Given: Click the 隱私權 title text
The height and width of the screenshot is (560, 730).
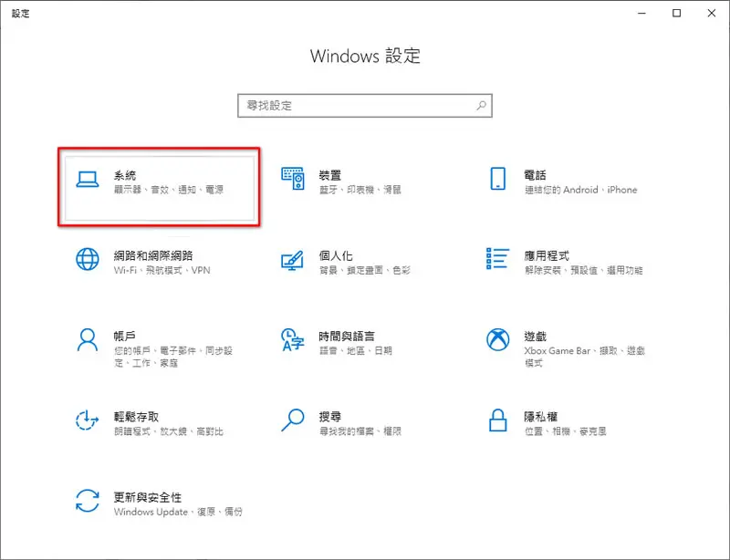Looking at the screenshot, I should click(540, 417).
